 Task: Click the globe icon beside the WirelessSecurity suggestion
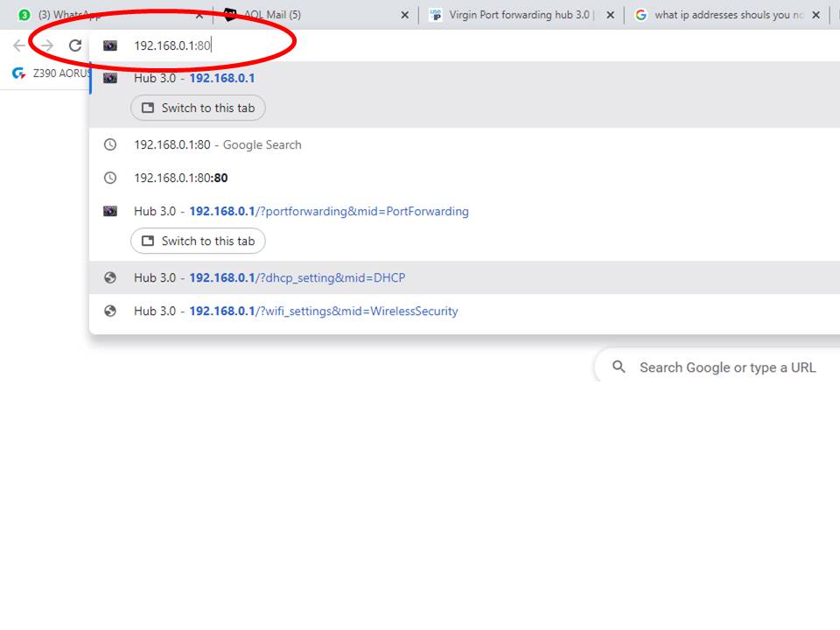(x=110, y=311)
